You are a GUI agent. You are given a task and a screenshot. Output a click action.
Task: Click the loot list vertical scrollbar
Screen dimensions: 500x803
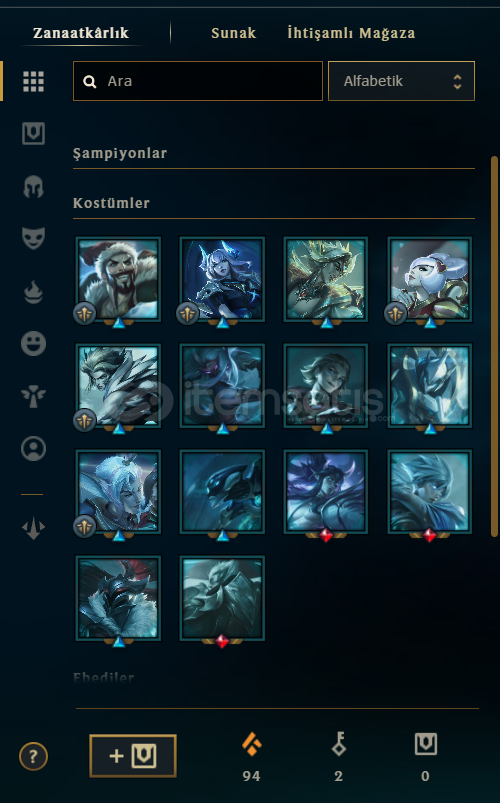tap(494, 347)
